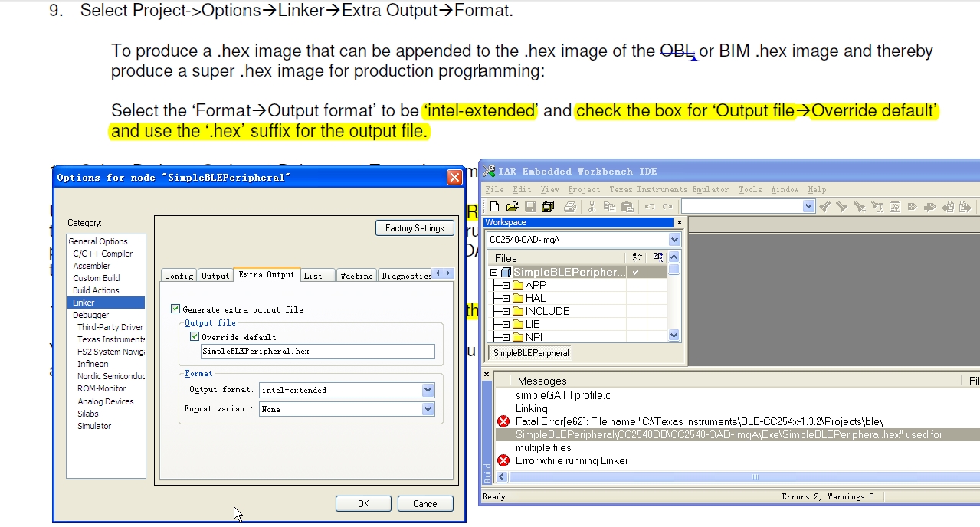Collapse the SimpleBLEPeripheral project tree node

point(494,272)
